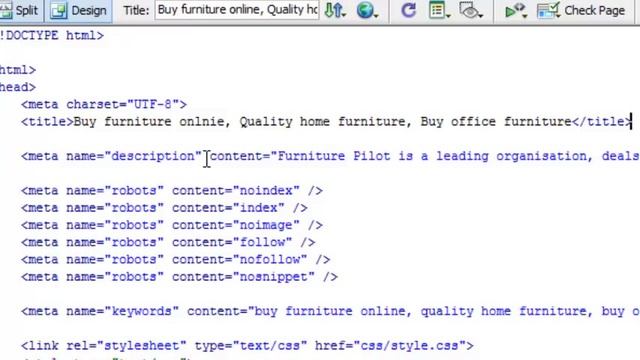Screen dimensions: 640x360
Task: Click the robots noimage meta line
Action: click(172, 225)
